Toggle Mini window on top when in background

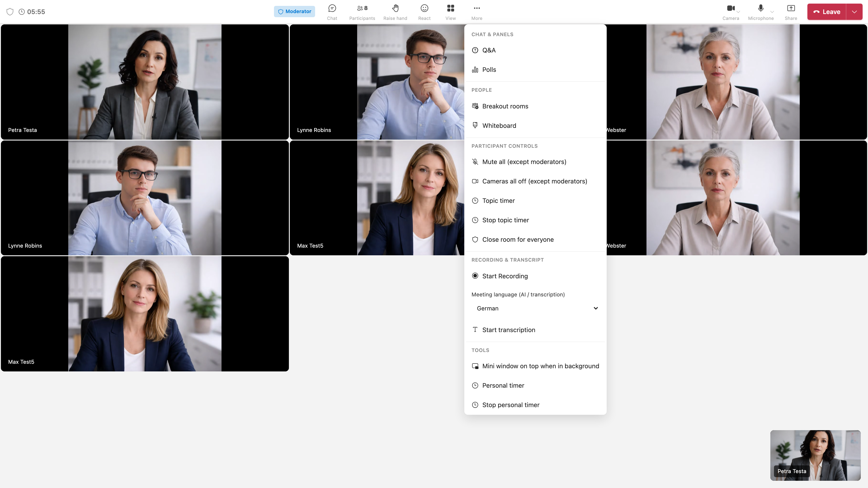coord(535,366)
